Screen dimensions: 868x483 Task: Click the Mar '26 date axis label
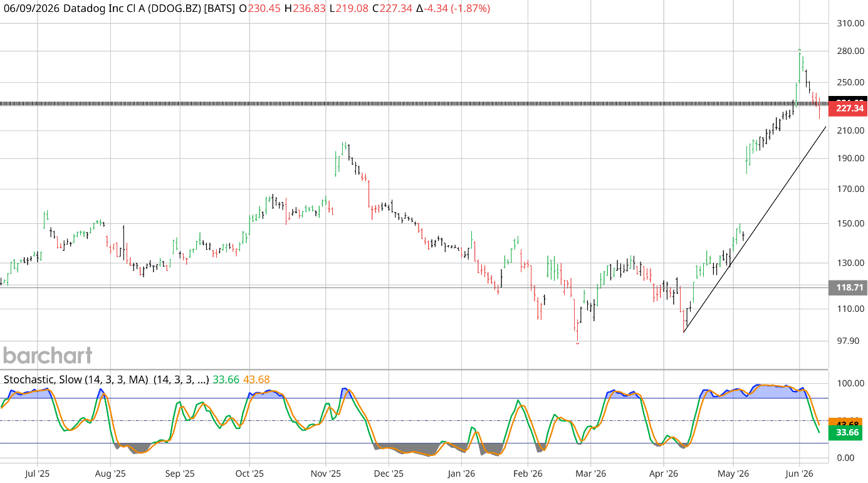coord(590,474)
